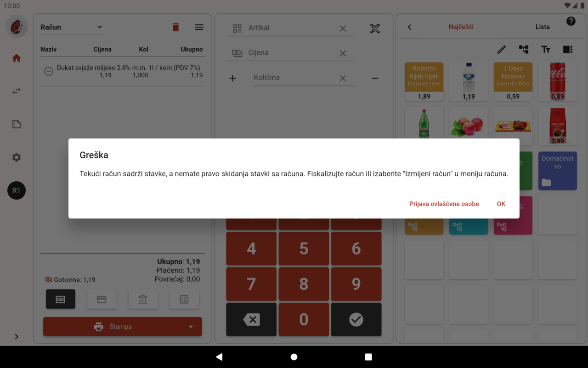Click the pencil edit icon

tap(502, 49)
